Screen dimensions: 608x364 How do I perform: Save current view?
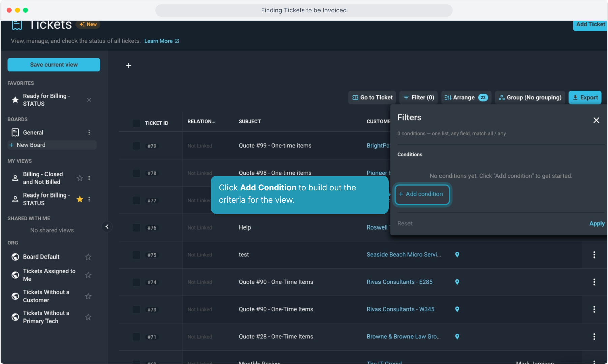tap(54, 65)
